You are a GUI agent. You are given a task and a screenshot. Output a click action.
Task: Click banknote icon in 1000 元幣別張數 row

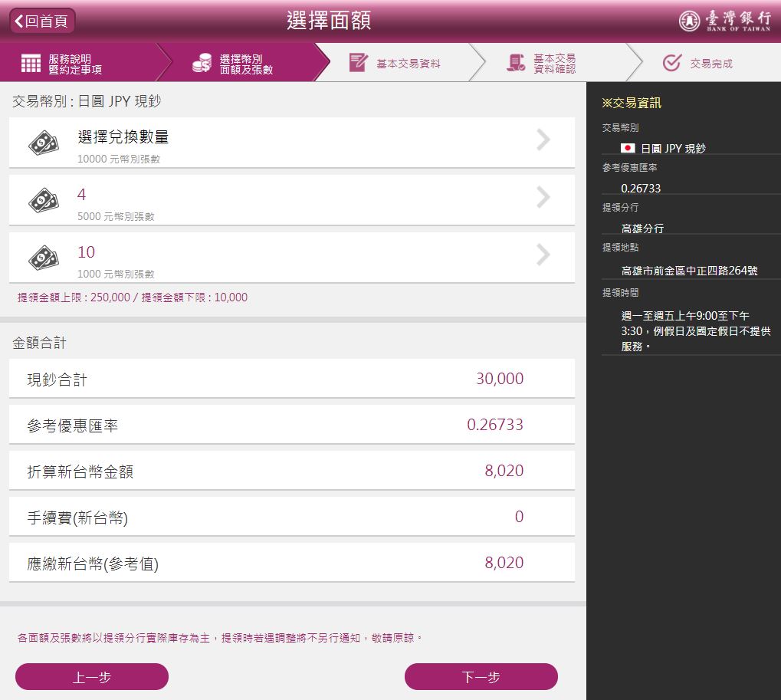[x=44, y=258]
